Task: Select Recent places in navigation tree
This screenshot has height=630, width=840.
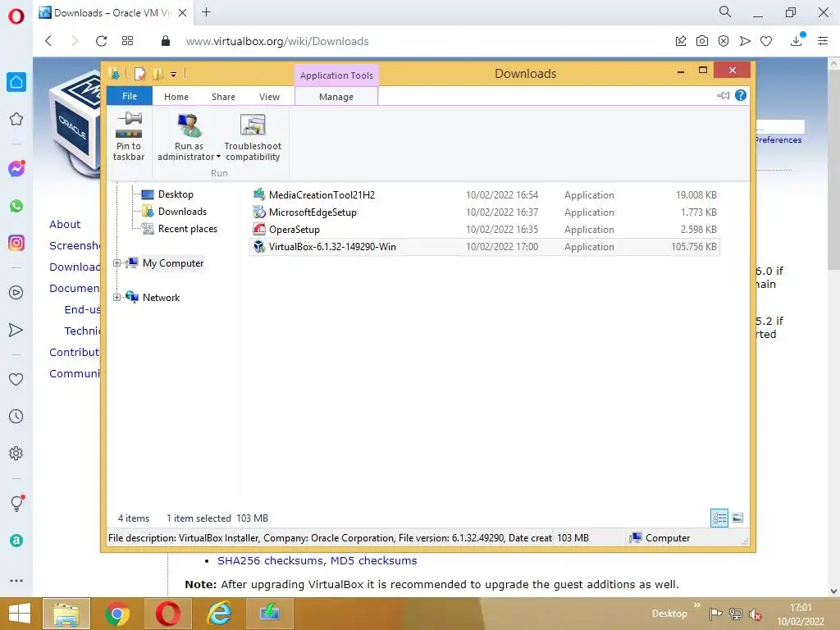Action: (188, 228)
